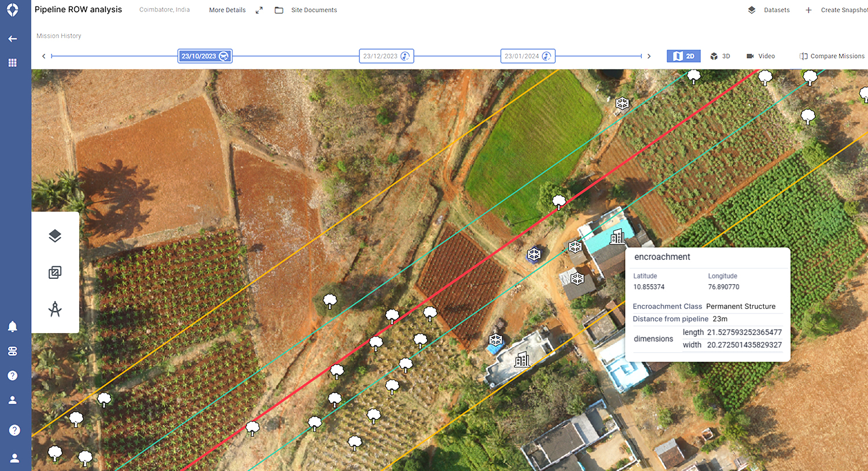Select the blue highlighted encroachment marker
Screen dimensions: 868x471
[534, 253]
